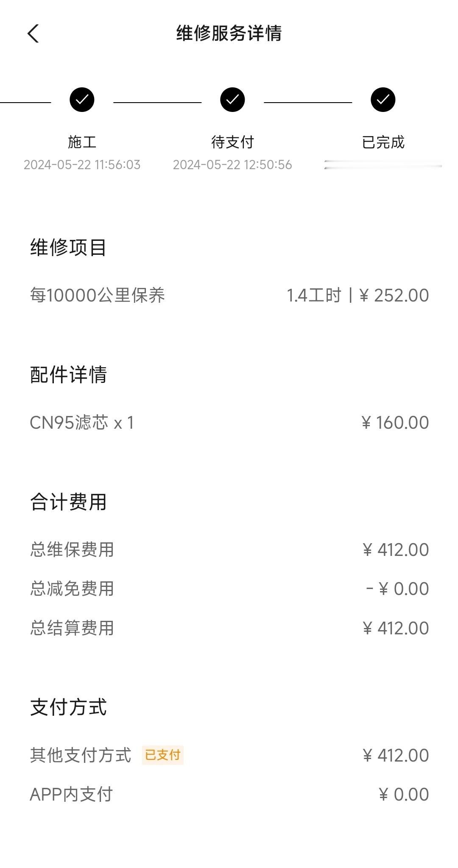Image resolution: width=458 pixels, height=868 pixels.
Task: Select the 总结算费用 row
Action: coord(229,628)
